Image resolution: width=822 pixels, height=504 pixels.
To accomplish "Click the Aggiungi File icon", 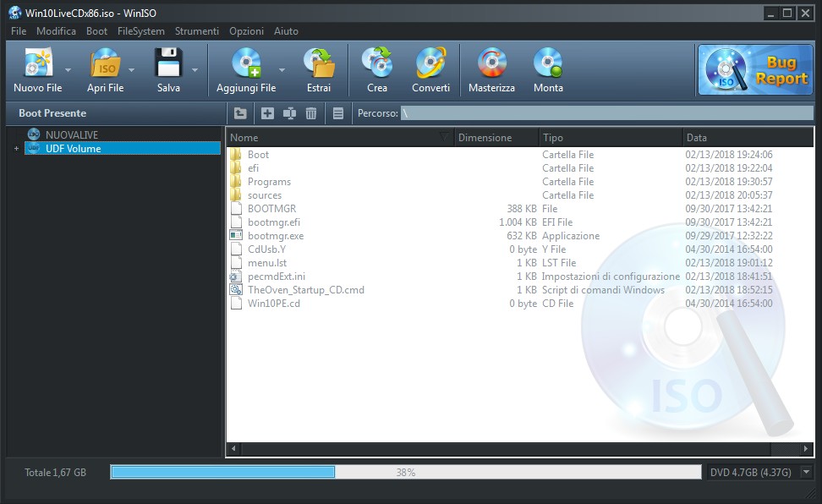I will [x=246, y=63].
